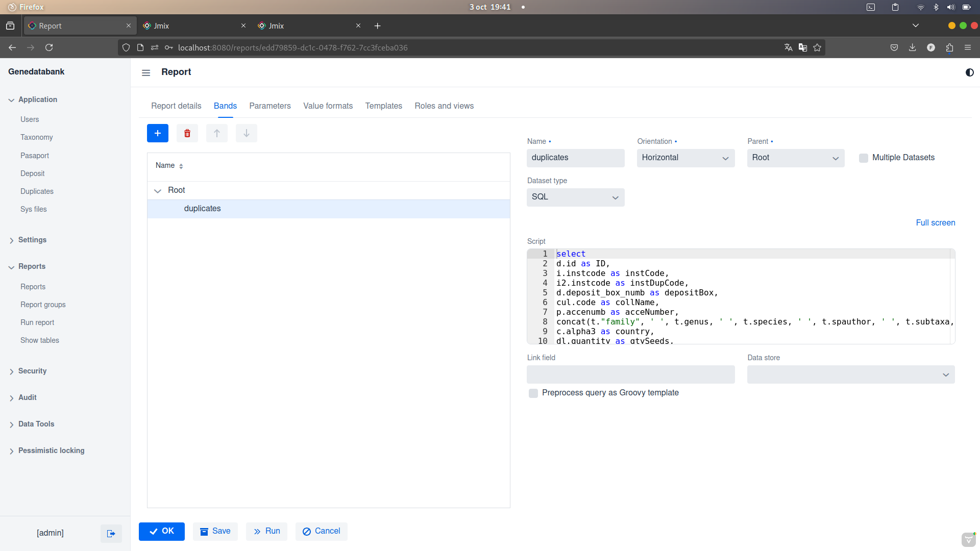Screen dimensions: 980x551
Task: Switch to Value formats tab
Action: coord(328,106)
